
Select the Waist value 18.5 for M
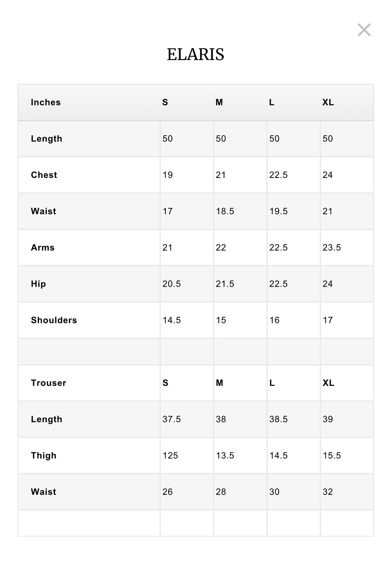coord(225,211)
